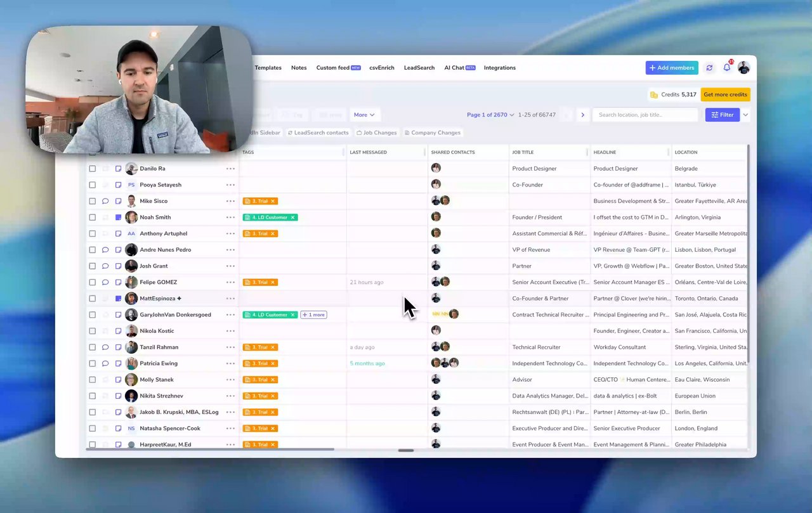Screen dimensions: 812x513
Task: Open filled note icon for Noah Smith
Action: click(x=118, y=218)
